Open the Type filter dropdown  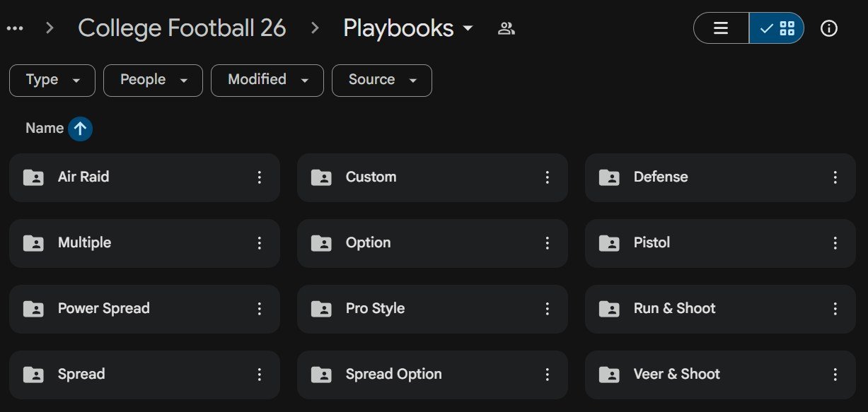52,80
